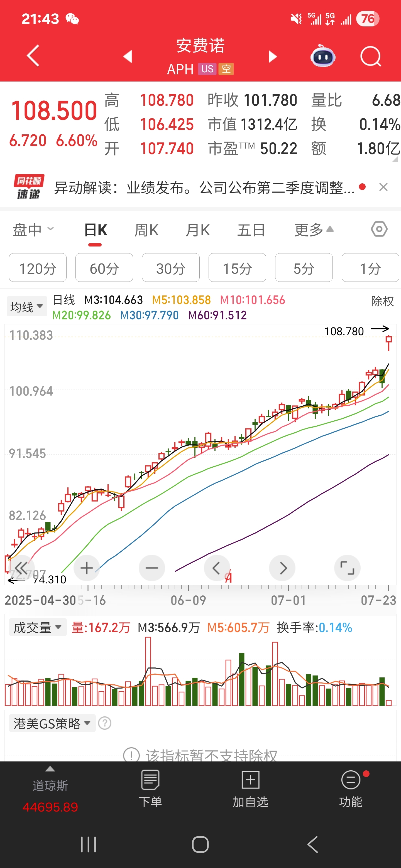Tap WeChat notification icon in status bar
The height and width of the screenshot is (868, 401).
(72, 19)
